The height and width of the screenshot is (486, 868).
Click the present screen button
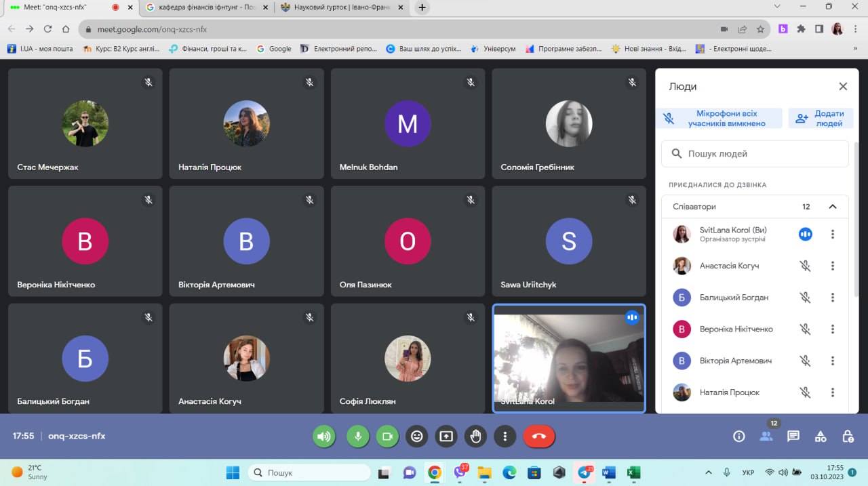tap(446, 437)
